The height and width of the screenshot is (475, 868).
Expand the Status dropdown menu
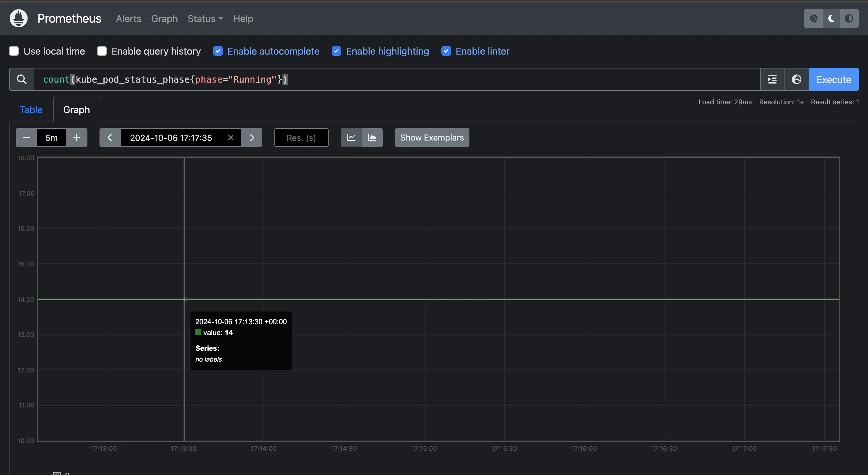pos(205,18)
